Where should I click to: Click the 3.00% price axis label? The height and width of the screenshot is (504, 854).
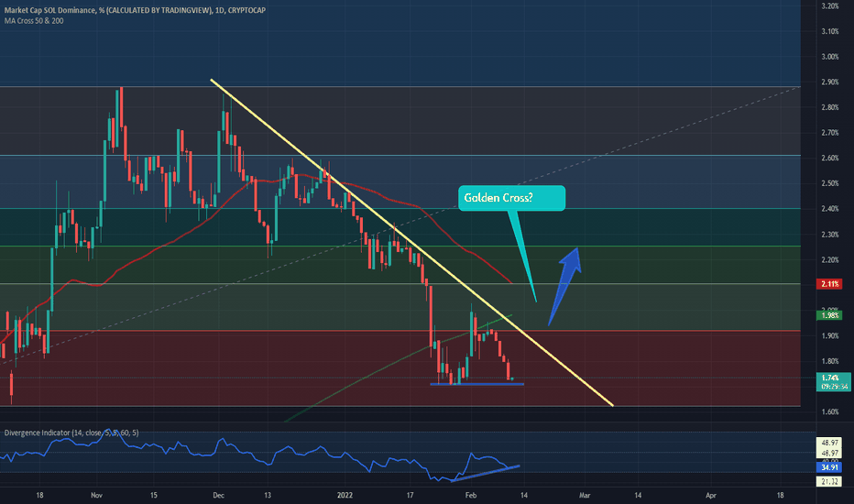[x=830, y=57]
